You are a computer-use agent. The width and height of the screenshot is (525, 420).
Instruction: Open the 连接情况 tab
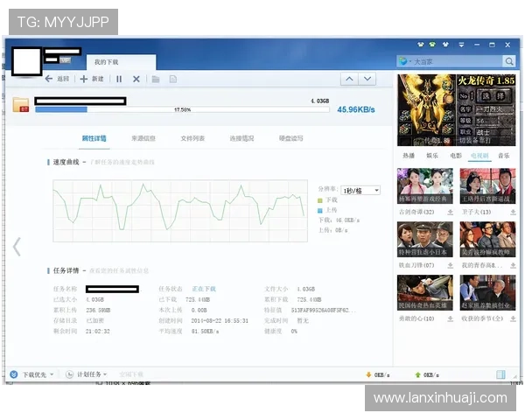point(241,138)
